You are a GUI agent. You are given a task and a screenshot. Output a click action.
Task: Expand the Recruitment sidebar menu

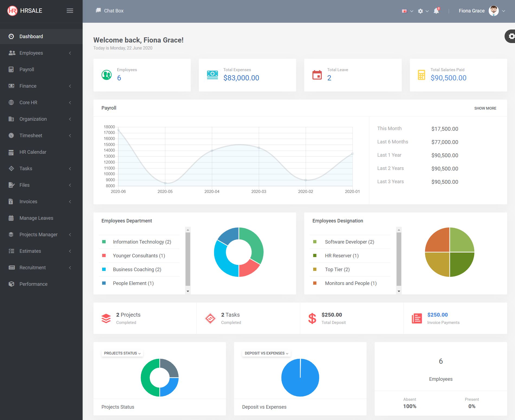pyautogui.click(x=41, y=268)
